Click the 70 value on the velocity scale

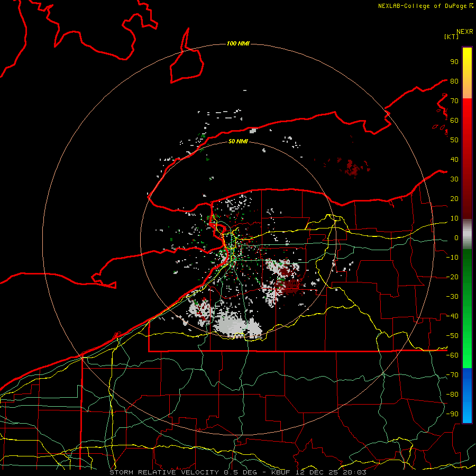point(454,101)
